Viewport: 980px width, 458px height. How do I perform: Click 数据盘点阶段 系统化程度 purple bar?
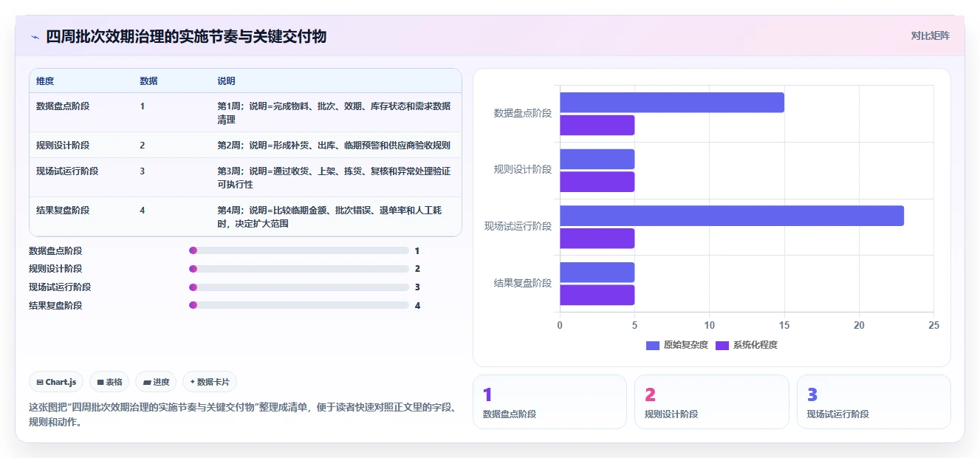point(597,126)
